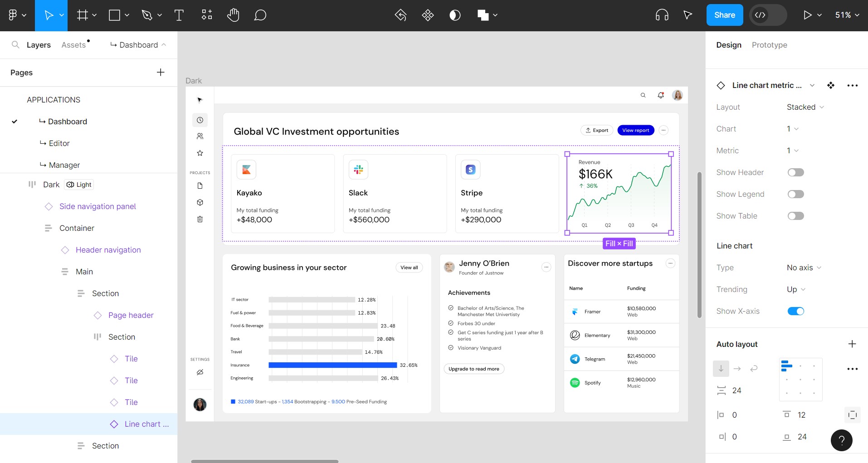Screen dimensions: 868x463
Task: Select the Hand tool
Action: click(233, 15)
